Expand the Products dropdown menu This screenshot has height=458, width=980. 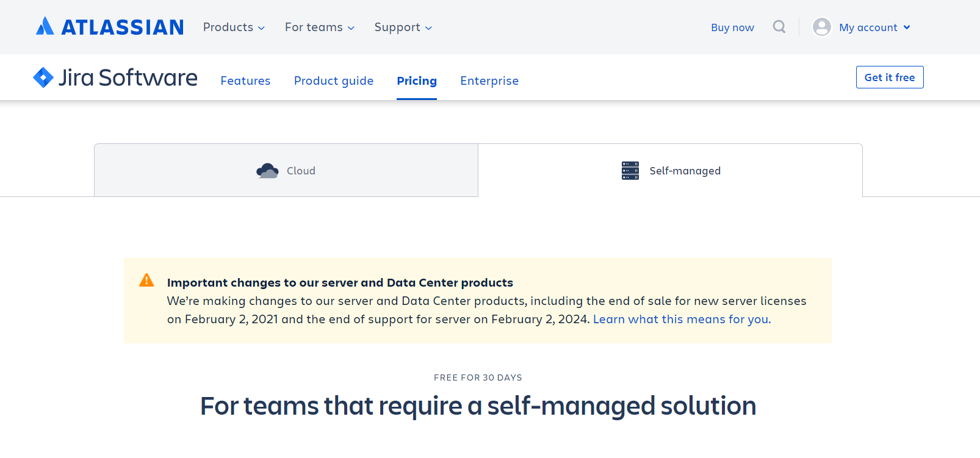coord(234,27)
